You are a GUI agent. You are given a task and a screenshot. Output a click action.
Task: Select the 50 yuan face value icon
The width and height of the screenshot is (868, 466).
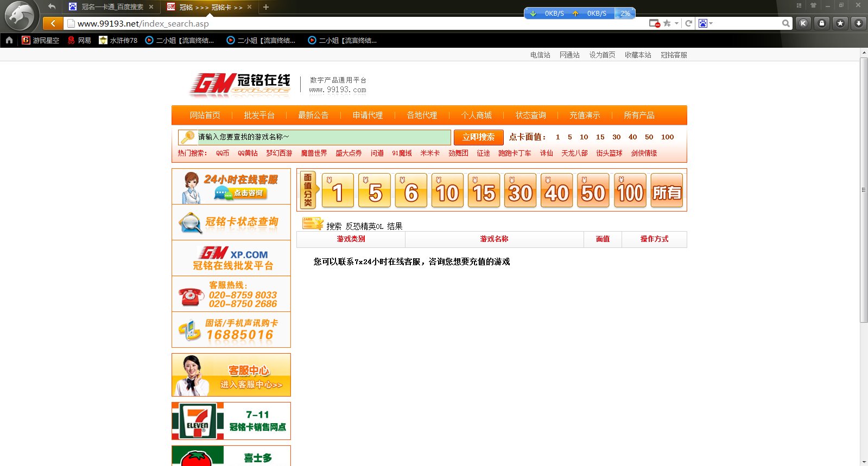click(593, 190)
